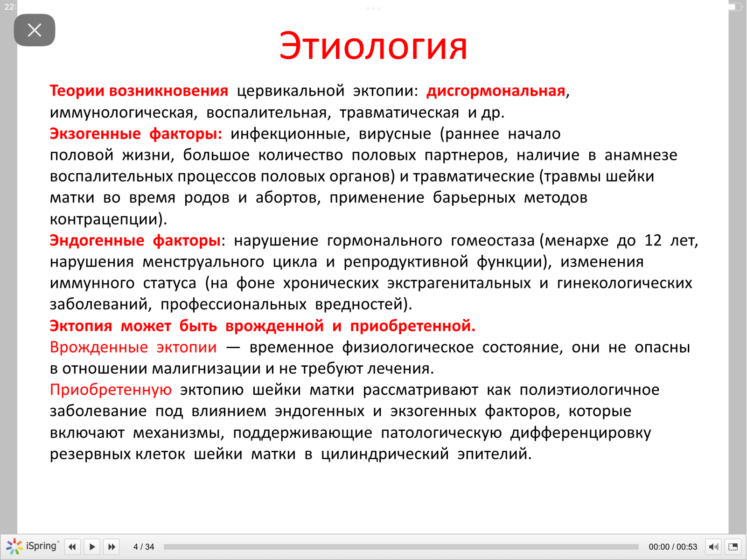The image size is (747, 560).
Task: Click the heading Эндогенные факторы
Action: point(135,240)
